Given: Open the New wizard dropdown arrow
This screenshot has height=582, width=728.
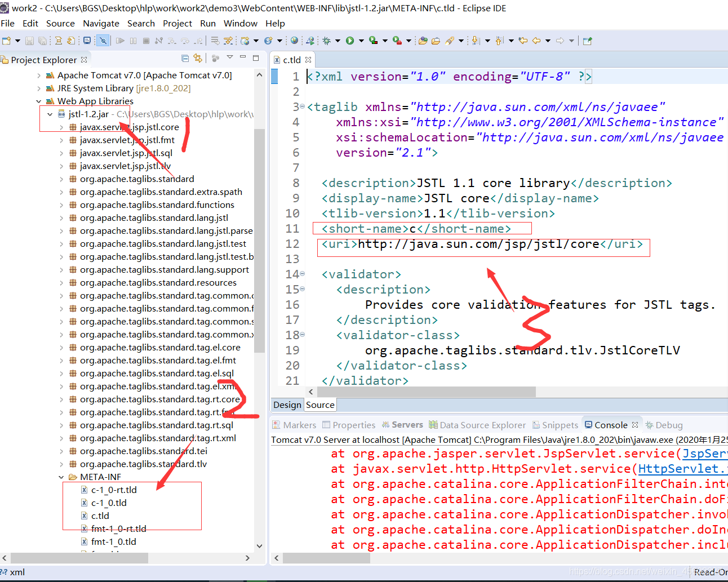Looking at the screenshot, I should [x=17, y=41].
